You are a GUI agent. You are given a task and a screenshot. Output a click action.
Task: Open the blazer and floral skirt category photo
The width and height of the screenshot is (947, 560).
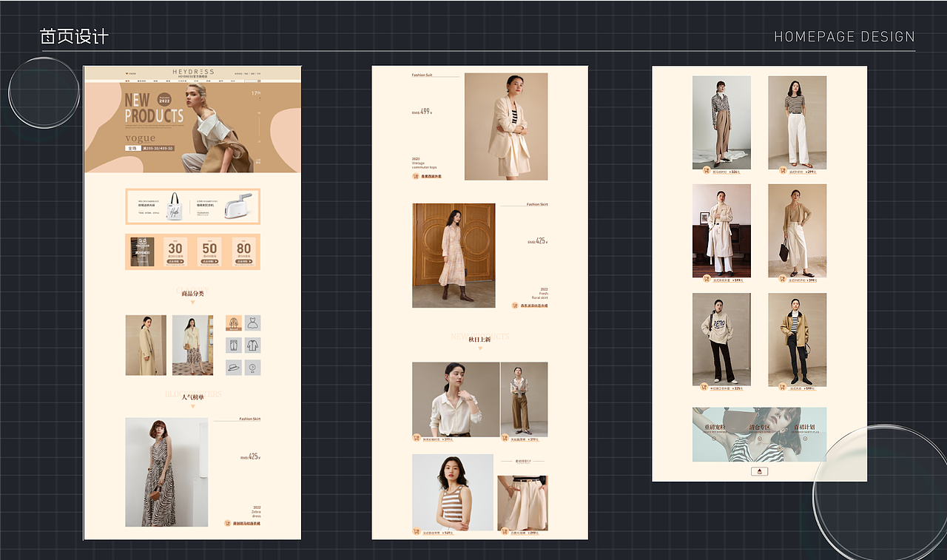coord(192,345)
